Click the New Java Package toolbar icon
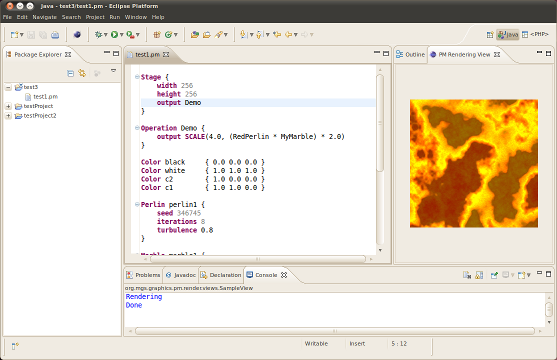557x360 pixels. pos(157,34)
